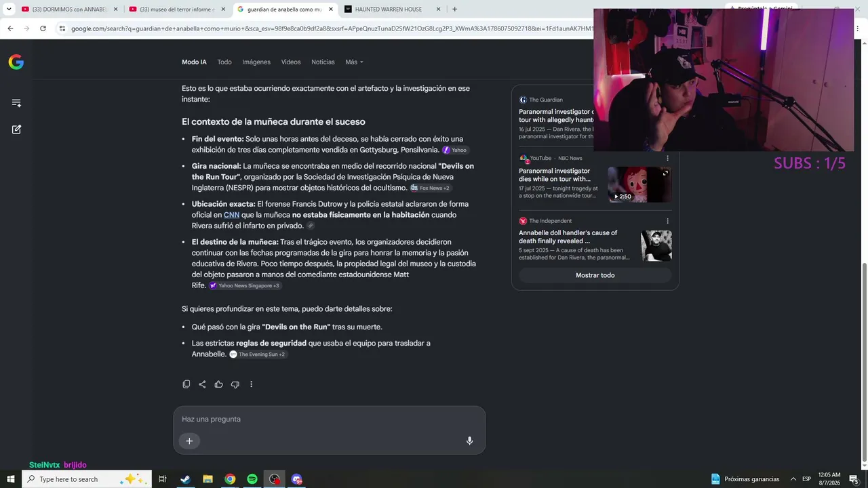This screenshot has width=868, height=488.
Task: Close the 'HAUNTED WARREN HOUSE' tab
Action: [438, 9]
